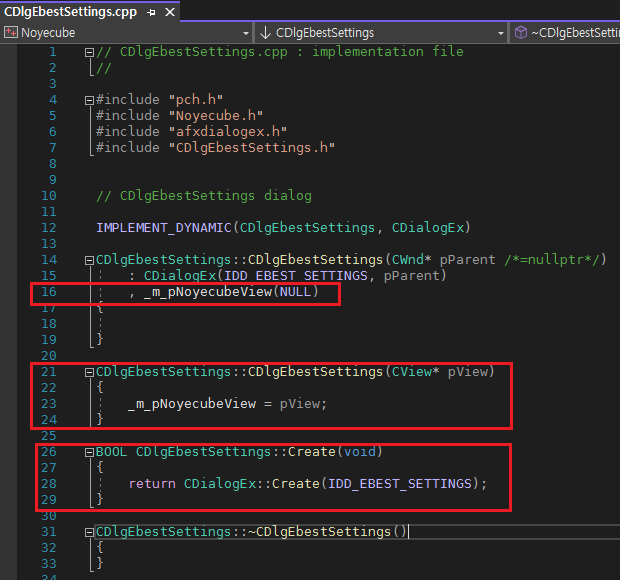The width and height of the screenshot is (621, 580).
Task: Collapse the #include block at line 4
Action: [x=89, y=100]
